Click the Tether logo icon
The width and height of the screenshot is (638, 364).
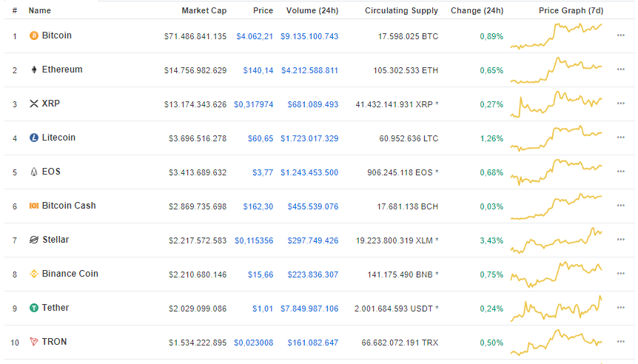(34, 308)
